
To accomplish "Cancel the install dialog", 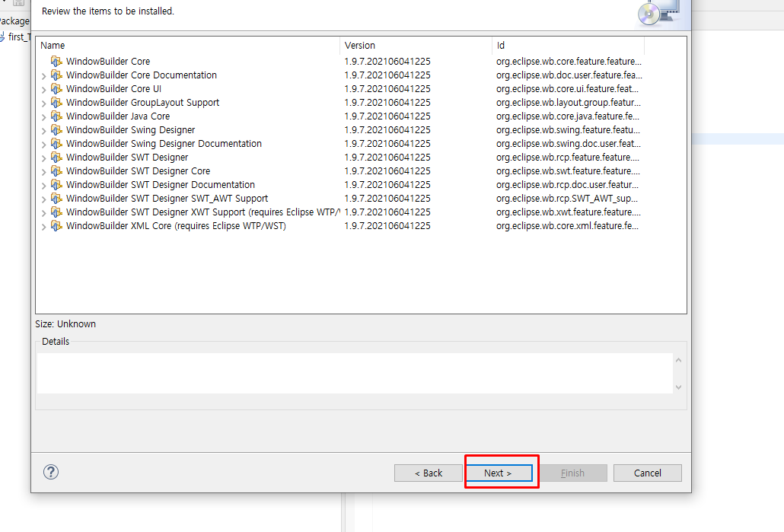I will click(648, 473).
